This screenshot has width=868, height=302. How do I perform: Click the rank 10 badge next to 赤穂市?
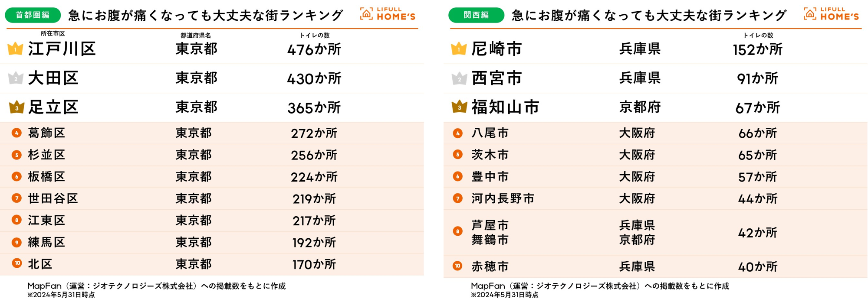click(457, 266)
